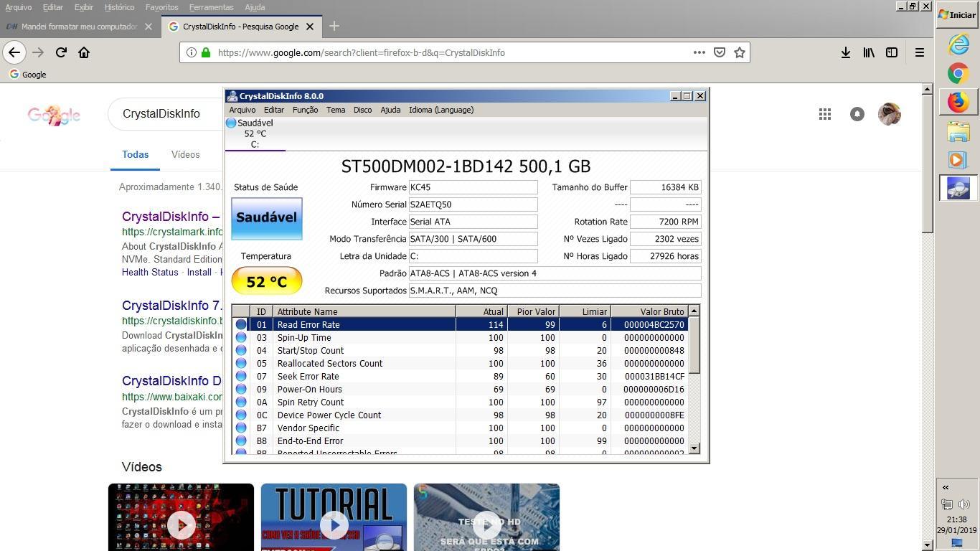The width and height of the screenshot is (980, 551).
Task: Open file explorer from the taskbar
Action: pos(958,131)
